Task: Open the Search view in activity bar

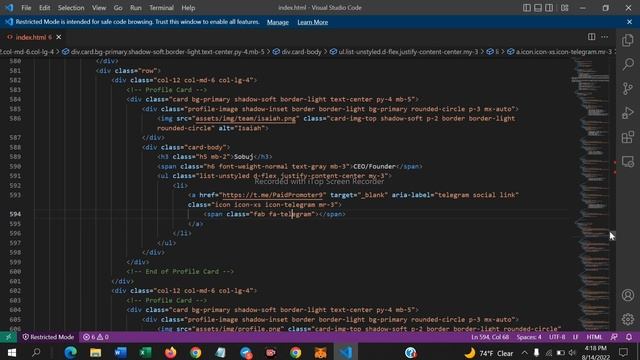Action: tap(628, 64)
